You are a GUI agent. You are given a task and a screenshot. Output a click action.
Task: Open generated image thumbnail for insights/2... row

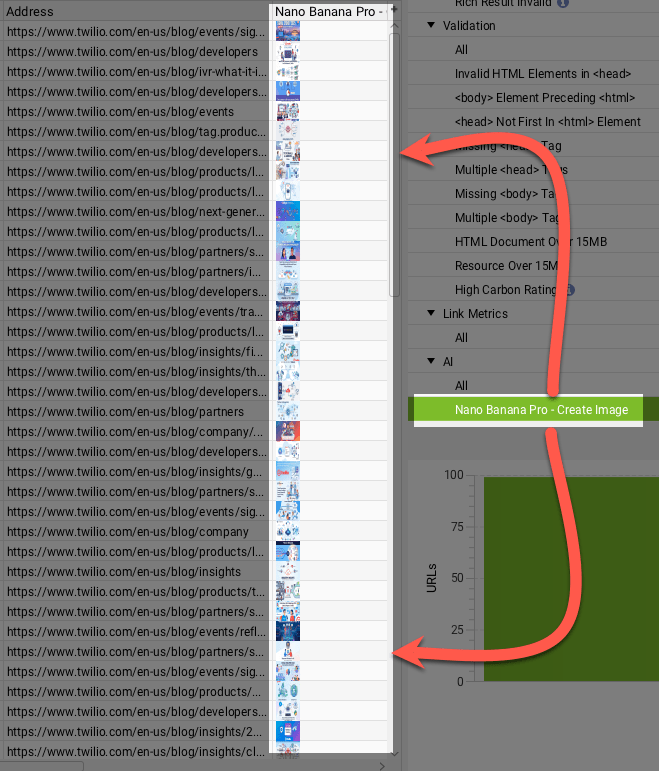288,732
